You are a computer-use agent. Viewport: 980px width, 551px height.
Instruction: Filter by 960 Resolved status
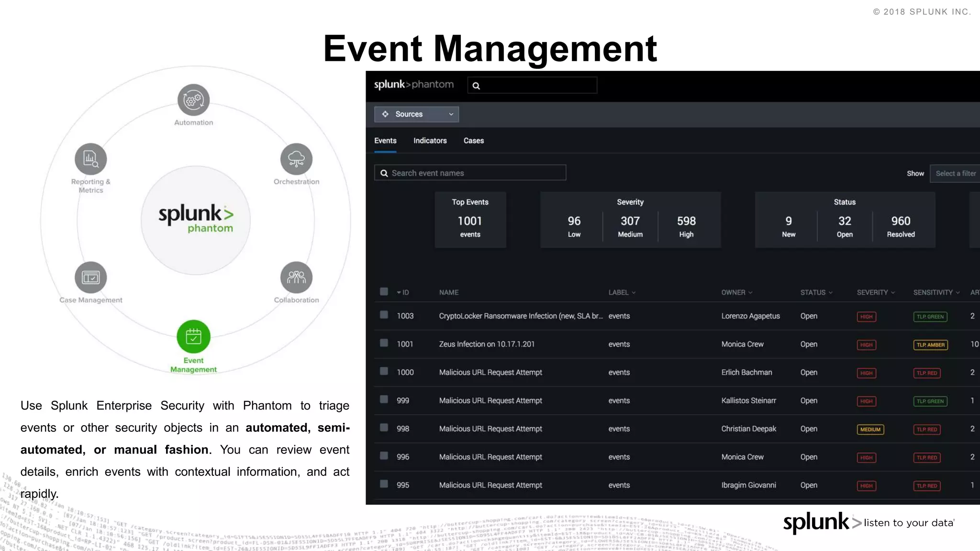click(901, 226)
